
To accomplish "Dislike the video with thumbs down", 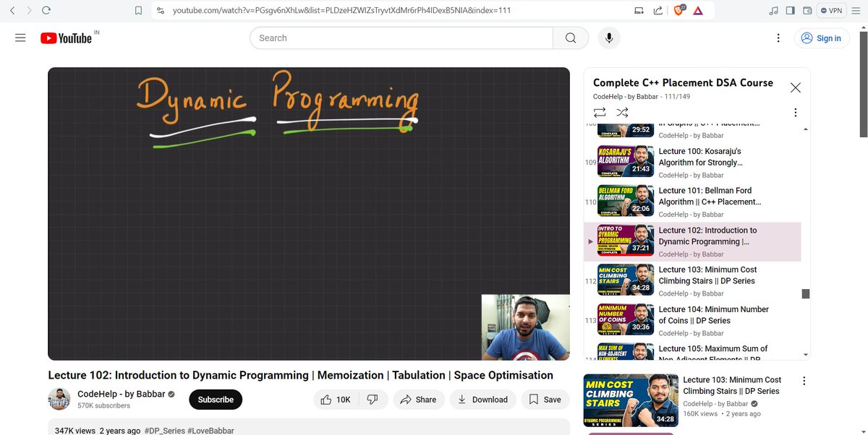I will (x=373, y=400).
